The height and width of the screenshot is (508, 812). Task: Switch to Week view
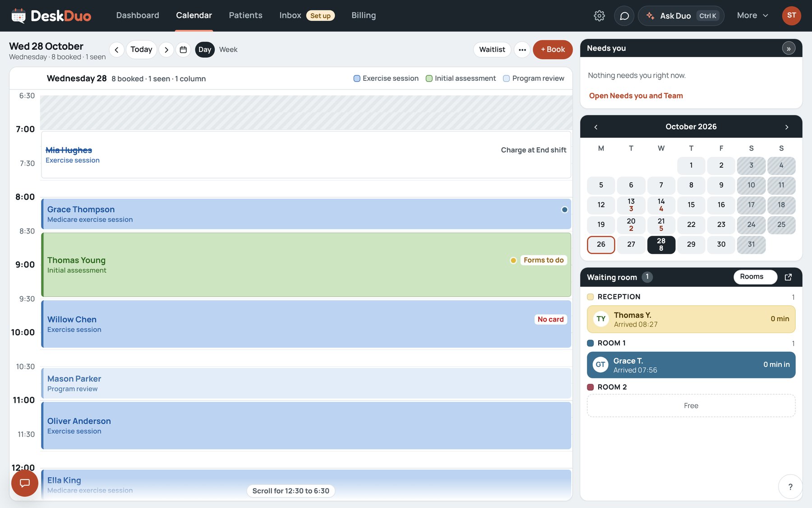[x=228, y=50]
